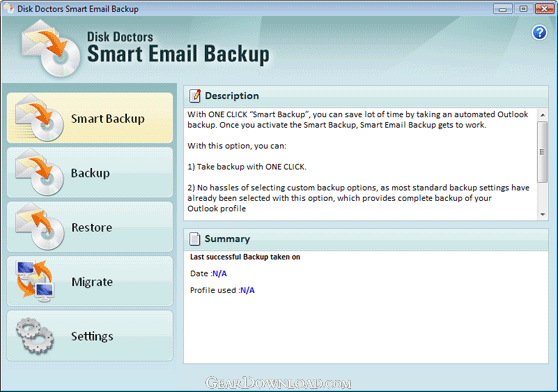558x392 pixels.
Task: Click the 'Disk Doctors' header text
Action: [120, 37]
